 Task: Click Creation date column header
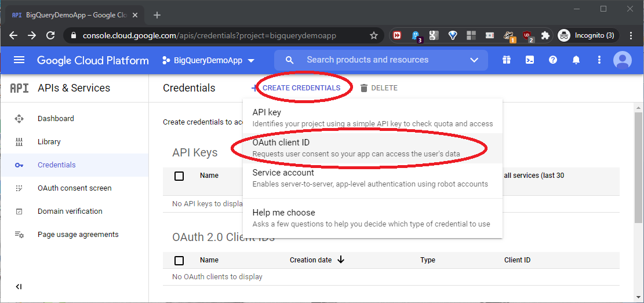tap(311, 260)
